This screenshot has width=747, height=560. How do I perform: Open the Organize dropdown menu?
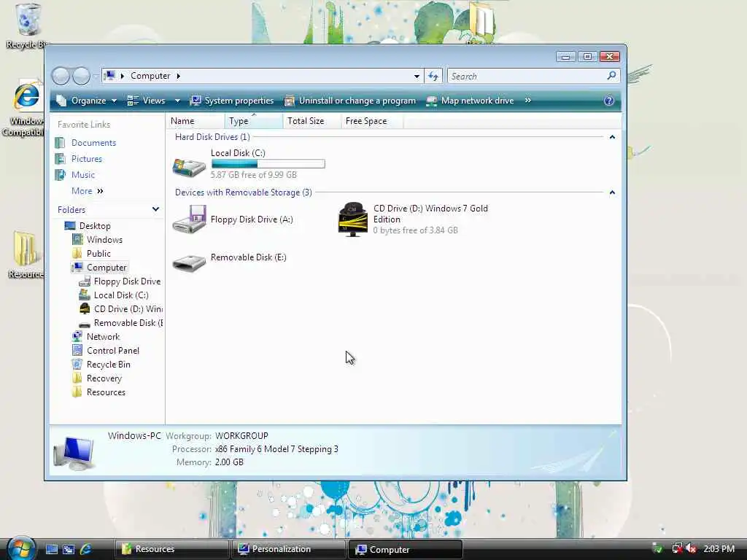click(86, 101)
